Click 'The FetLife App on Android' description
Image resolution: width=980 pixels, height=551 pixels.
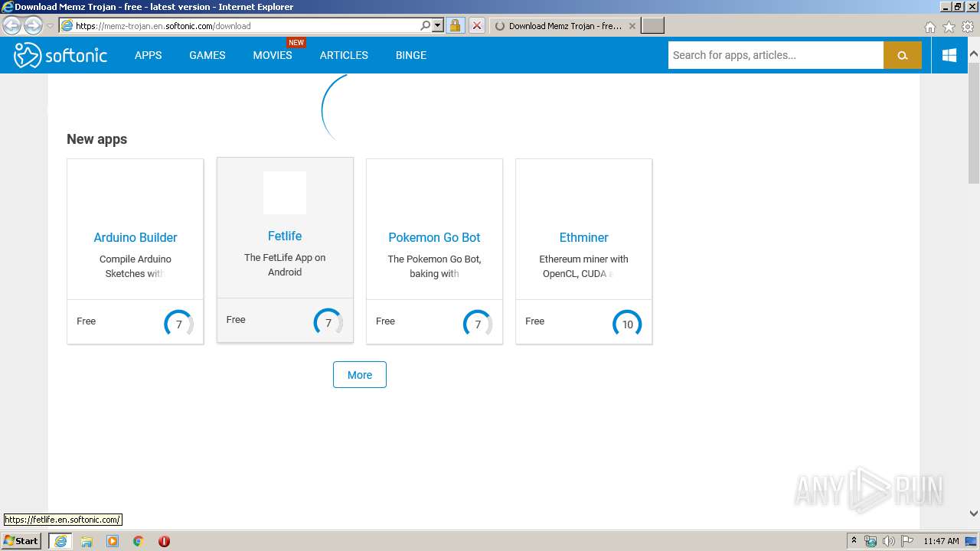pos(285,265)
